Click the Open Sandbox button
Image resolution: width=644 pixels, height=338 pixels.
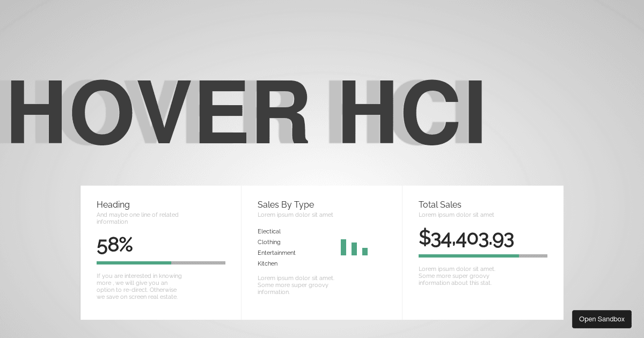[x=602, y=319]
